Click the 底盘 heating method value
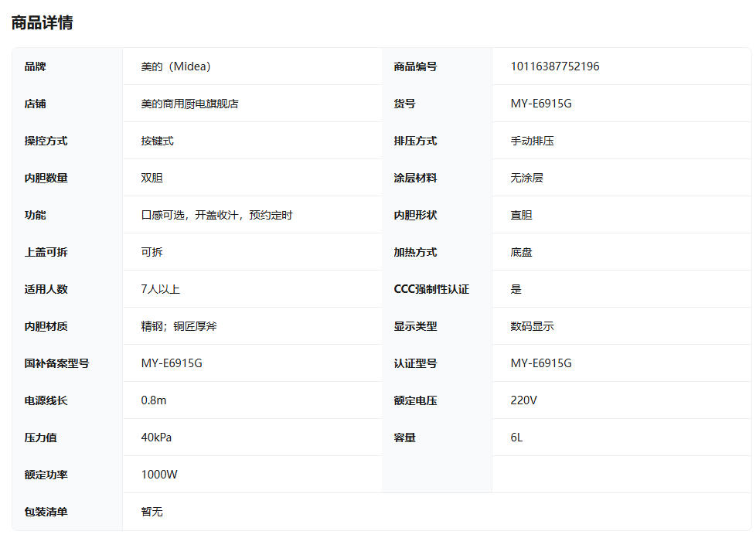 [522, 252]
